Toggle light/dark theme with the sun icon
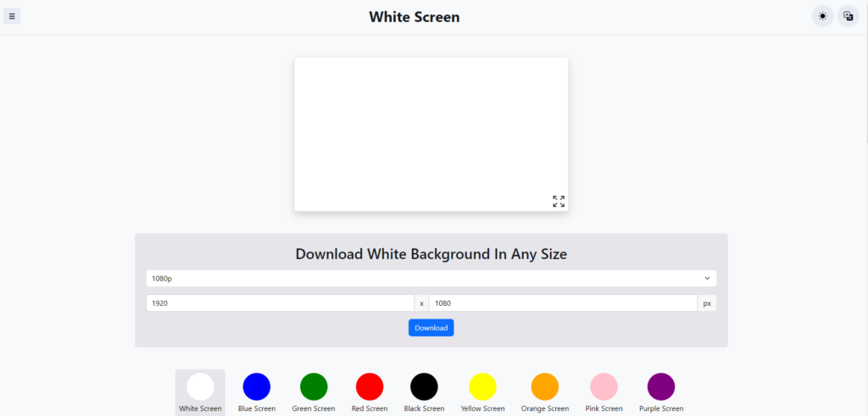 822,16
